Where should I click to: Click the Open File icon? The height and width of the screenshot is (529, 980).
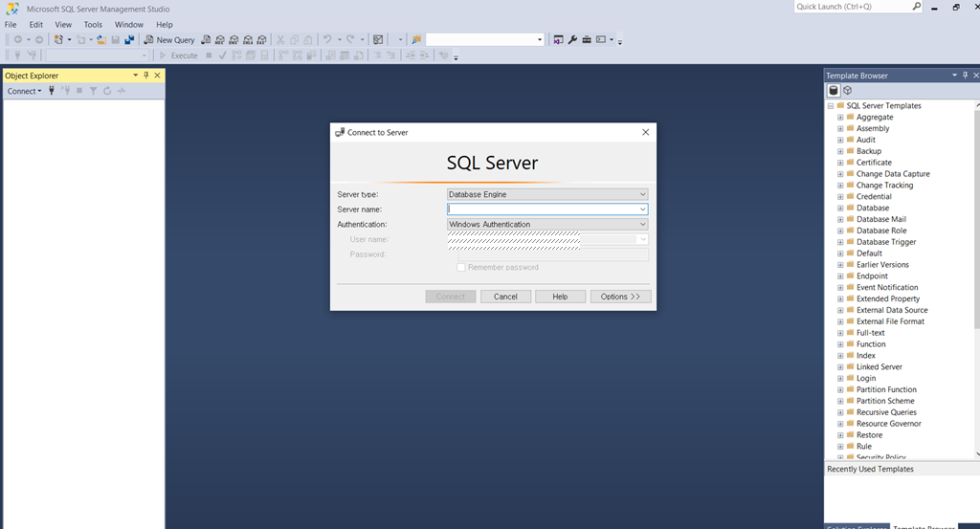(101, 39)
